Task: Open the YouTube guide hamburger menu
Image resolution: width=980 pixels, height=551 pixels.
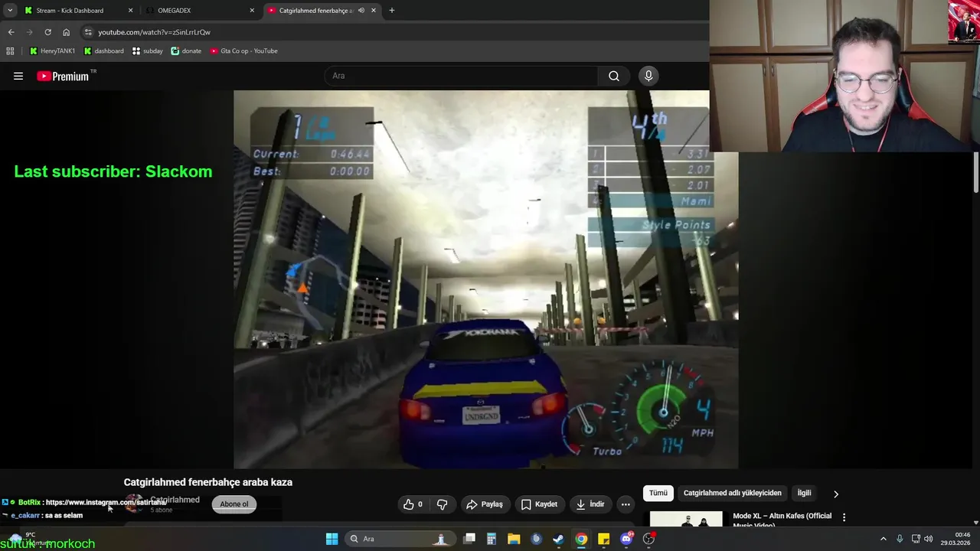Action: click(x=18, y=76)
